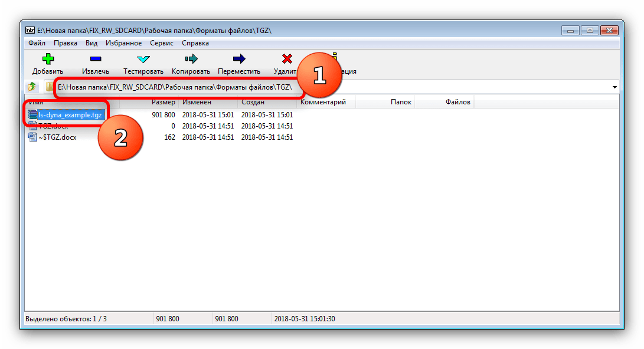The image size is (644, 349).
Task: Click the blue minus Extract (Извлечь) icon
Action: coord(95,59)
